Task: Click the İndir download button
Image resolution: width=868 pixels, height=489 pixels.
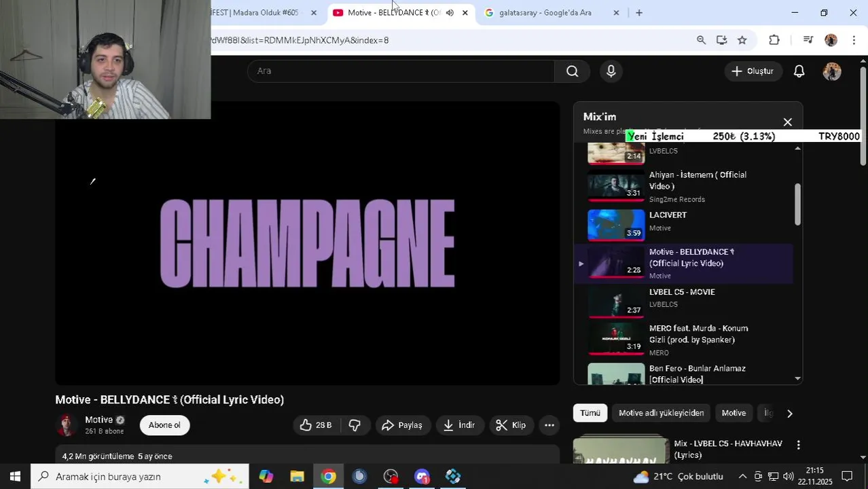Action: tap(459, 425)
